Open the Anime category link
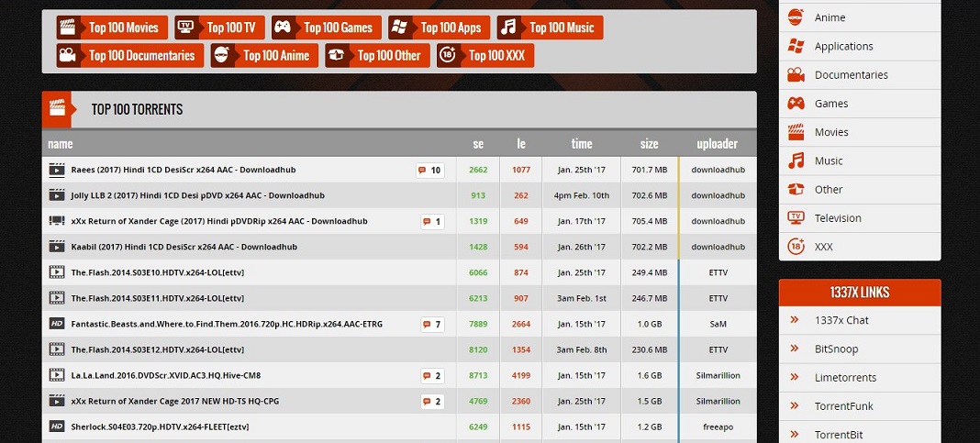This screenshot has width=980, height=443. point(830,17)
